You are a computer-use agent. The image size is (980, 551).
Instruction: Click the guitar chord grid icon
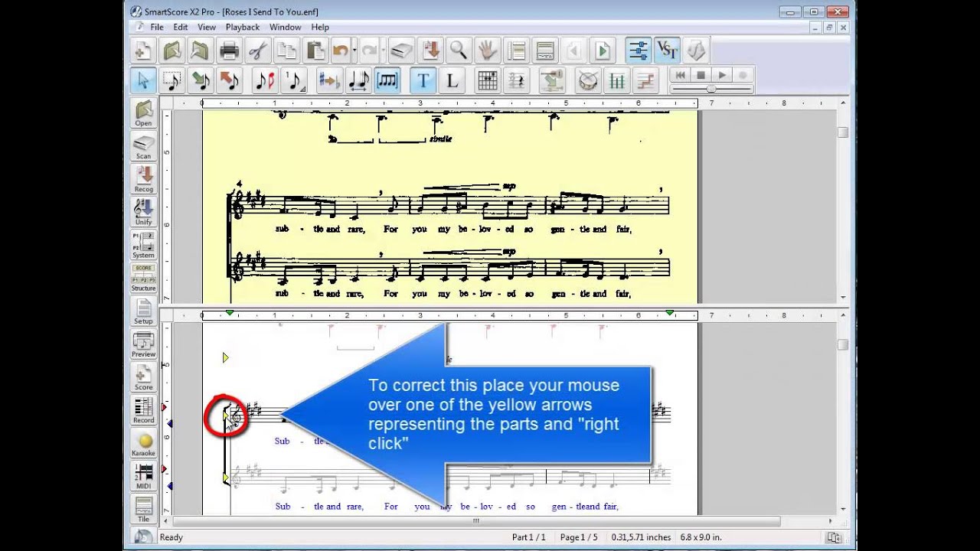488,80
